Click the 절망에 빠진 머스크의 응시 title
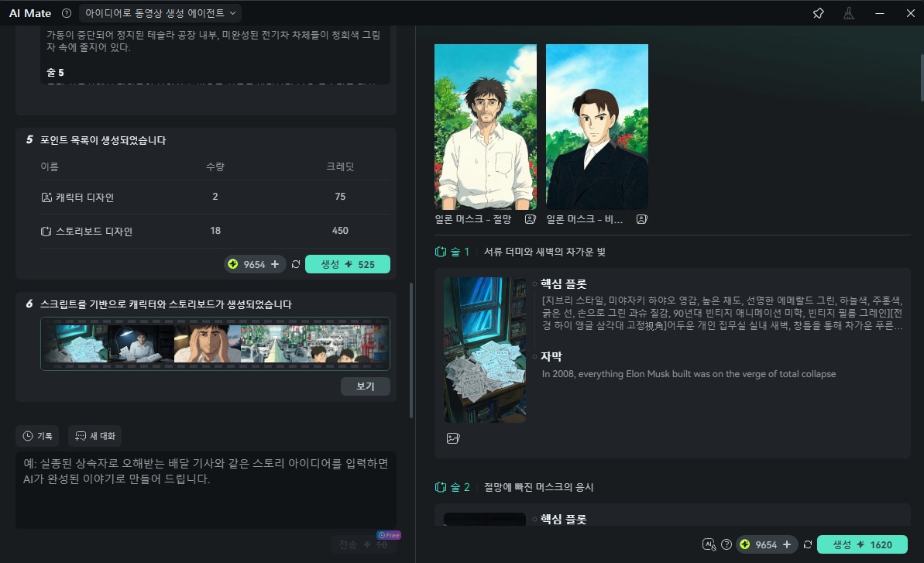Image resolution: width=924 pixels, height=563 pixels. (538, 487)
